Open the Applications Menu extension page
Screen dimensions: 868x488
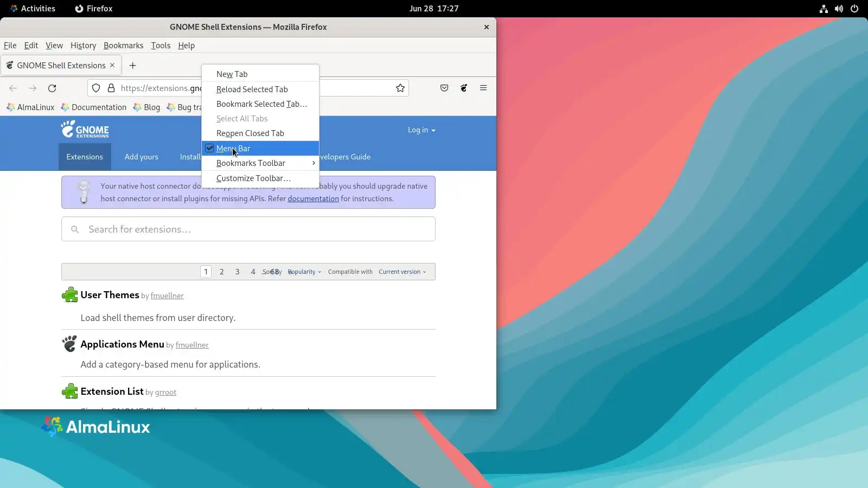tap(122, 344)
